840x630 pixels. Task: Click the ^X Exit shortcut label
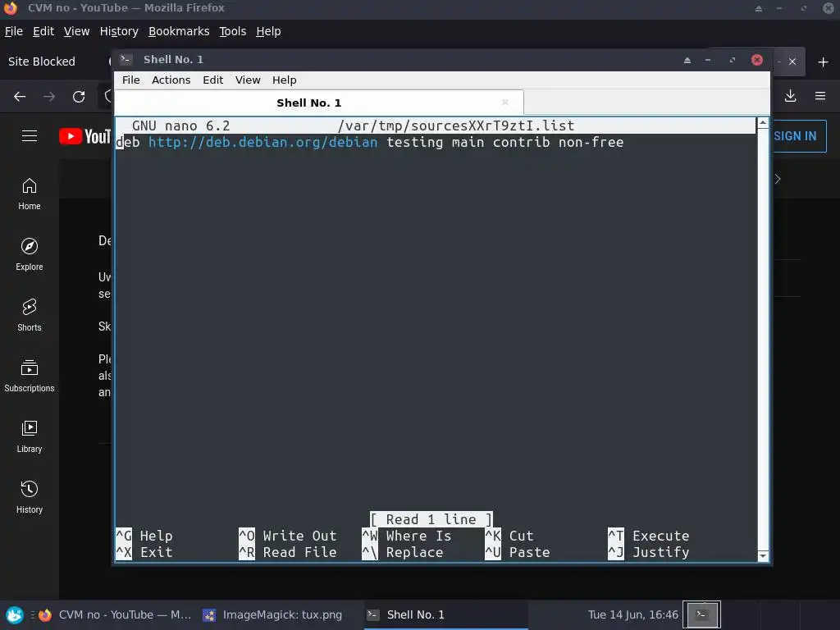(144, 552)
